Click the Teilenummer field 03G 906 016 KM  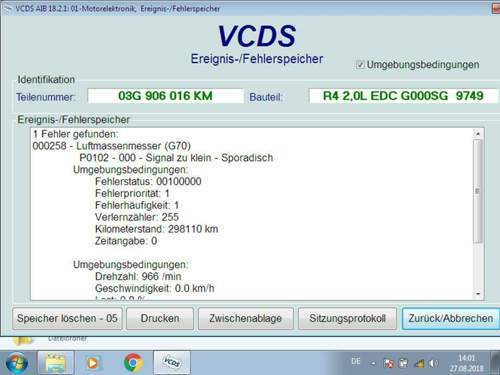tap(165, 96)
